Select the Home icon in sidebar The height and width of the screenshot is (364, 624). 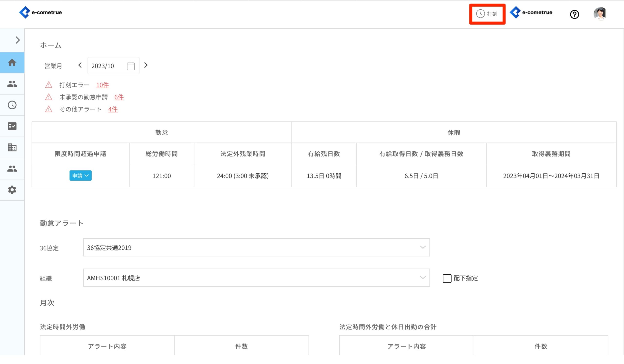[12, 63]
